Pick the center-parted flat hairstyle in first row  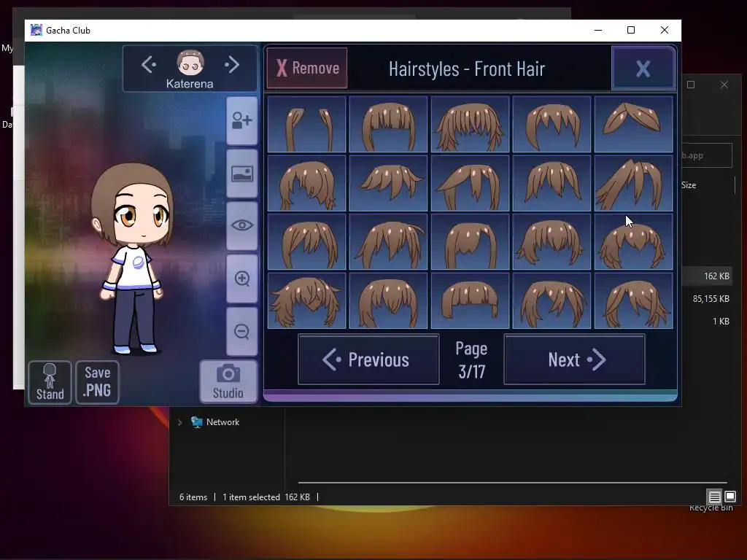click(634, 124)
